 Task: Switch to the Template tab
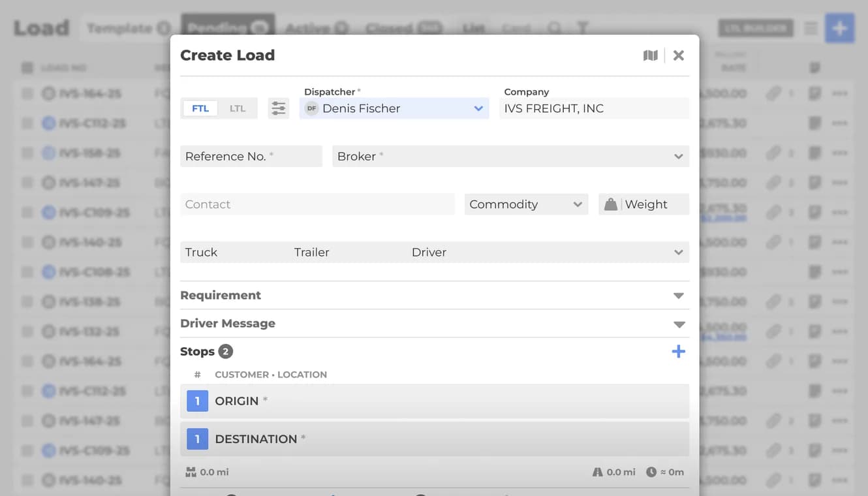129,28
